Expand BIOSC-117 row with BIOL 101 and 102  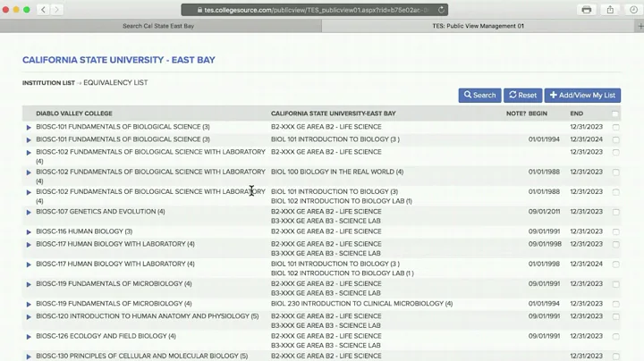pyautogui.click(x=29, y=264)
